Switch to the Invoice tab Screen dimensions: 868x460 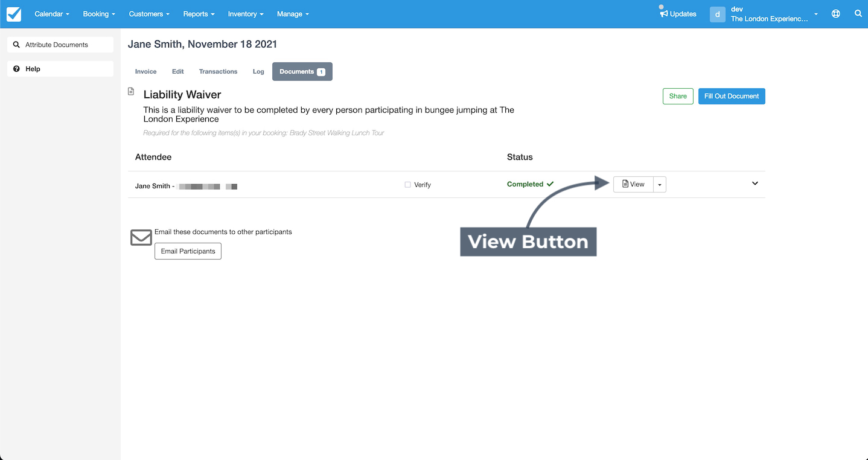145,71
